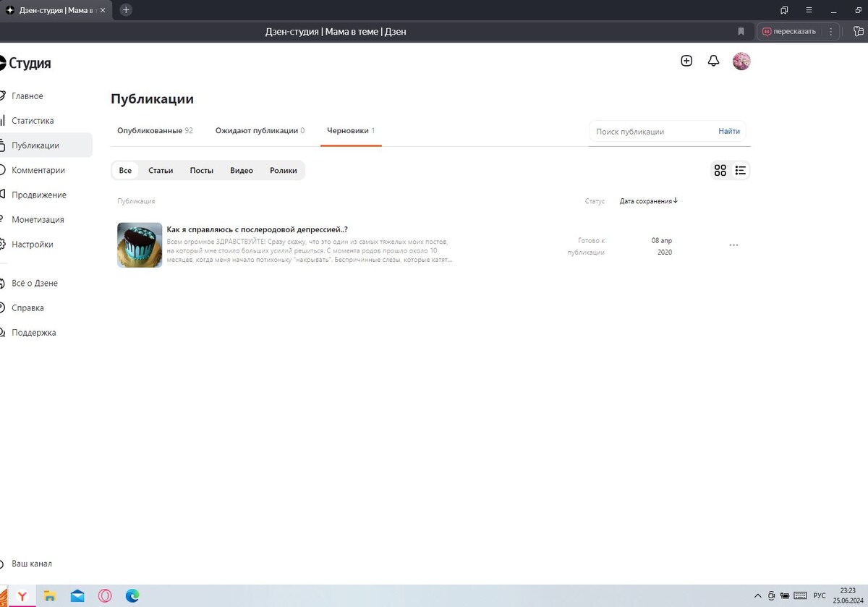The width and height of the screenshot is (868, 607).
Task: Click the create publication plus icon
Action: coord(686,61)
